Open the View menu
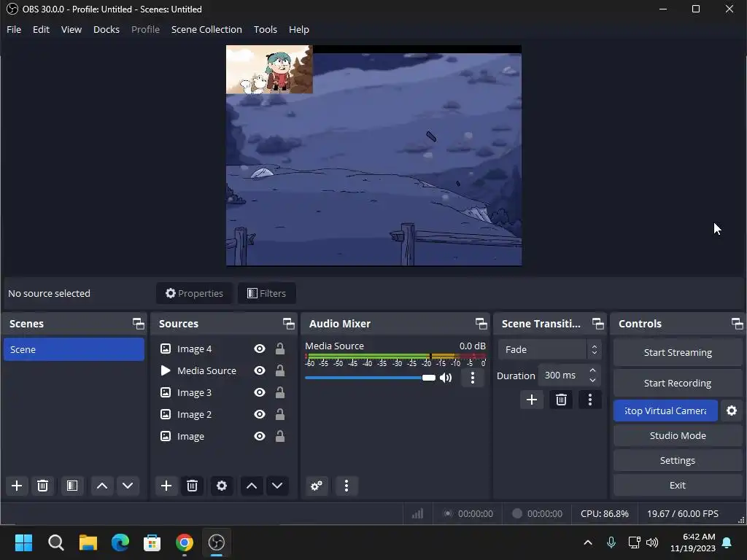The image size is (747, 560). point(71,29)
